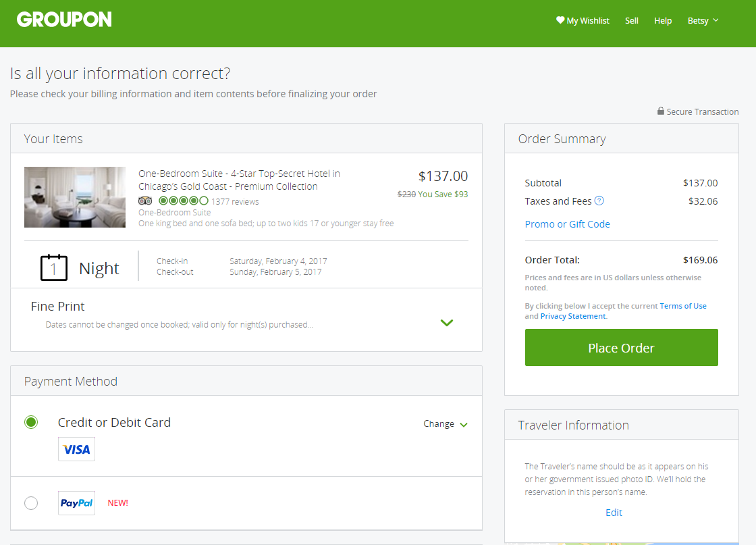Click the calendar night-count icon
The image size is (756, 545).
pyautogui.click(x=54, y=267)
